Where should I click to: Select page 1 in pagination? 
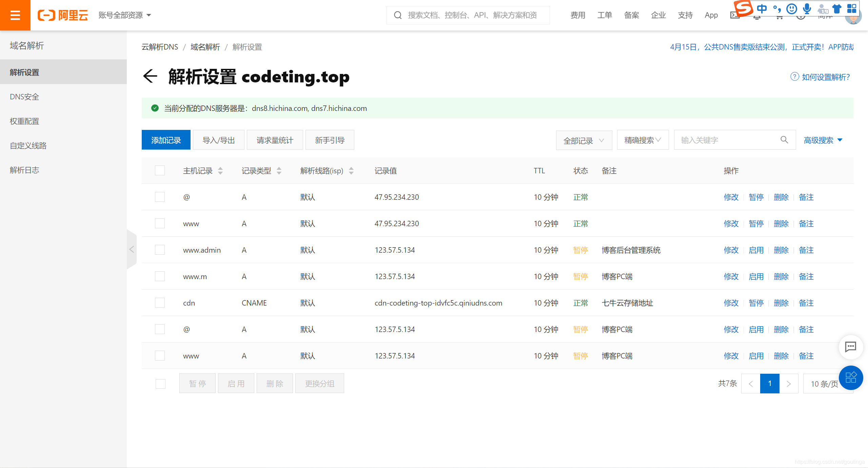pyautogui.click(x=770, y=384)
